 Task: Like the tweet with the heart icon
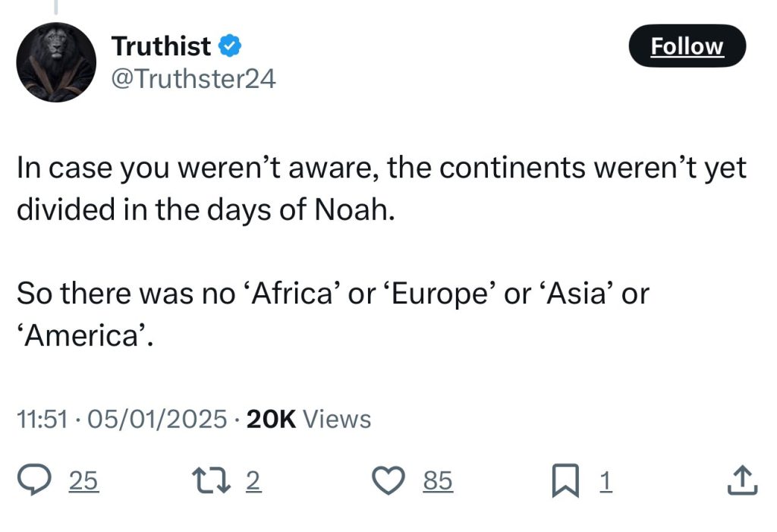389,480
